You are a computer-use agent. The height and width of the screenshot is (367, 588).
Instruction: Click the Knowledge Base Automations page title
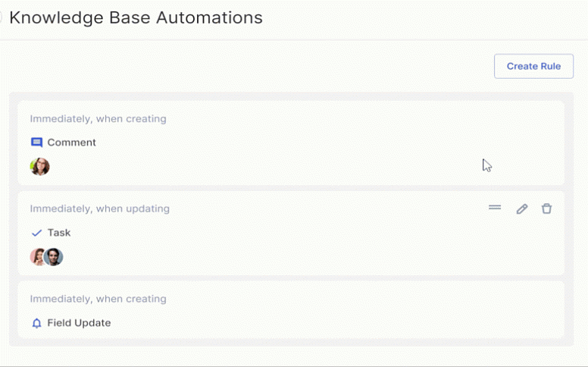pyautogui.click(x=136, y=17)
